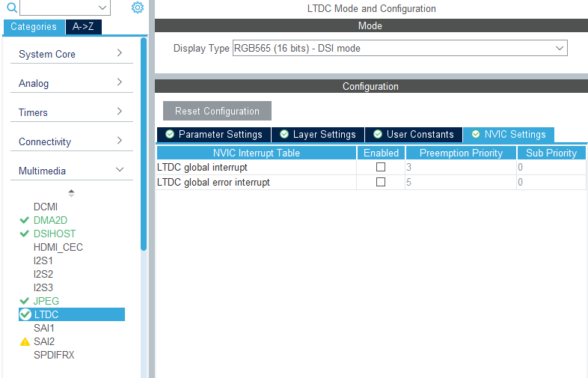
Task: Click the green checkmark beside DMA2D
Action: click(25, 220)
